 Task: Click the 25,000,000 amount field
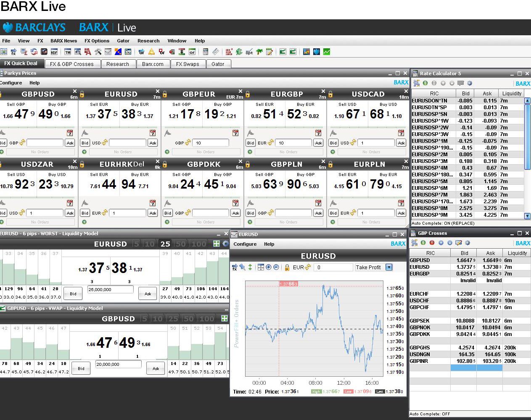(x=110, y=289)
